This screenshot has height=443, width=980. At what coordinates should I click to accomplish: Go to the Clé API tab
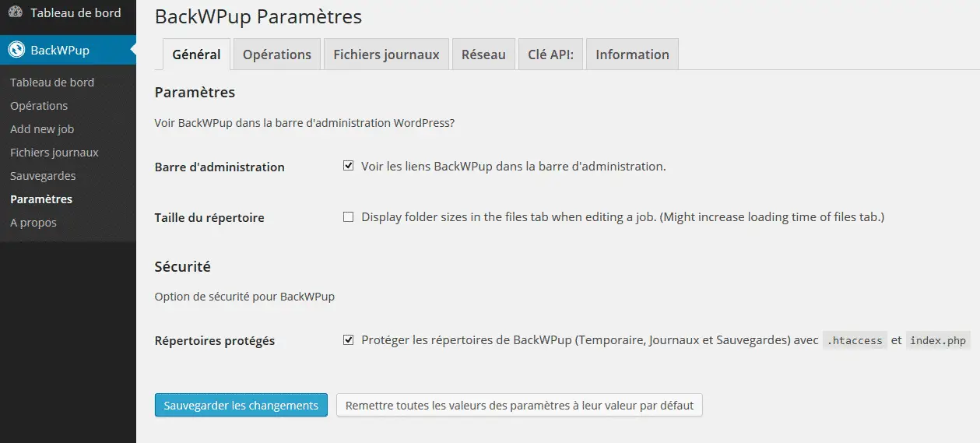(550, 54)
